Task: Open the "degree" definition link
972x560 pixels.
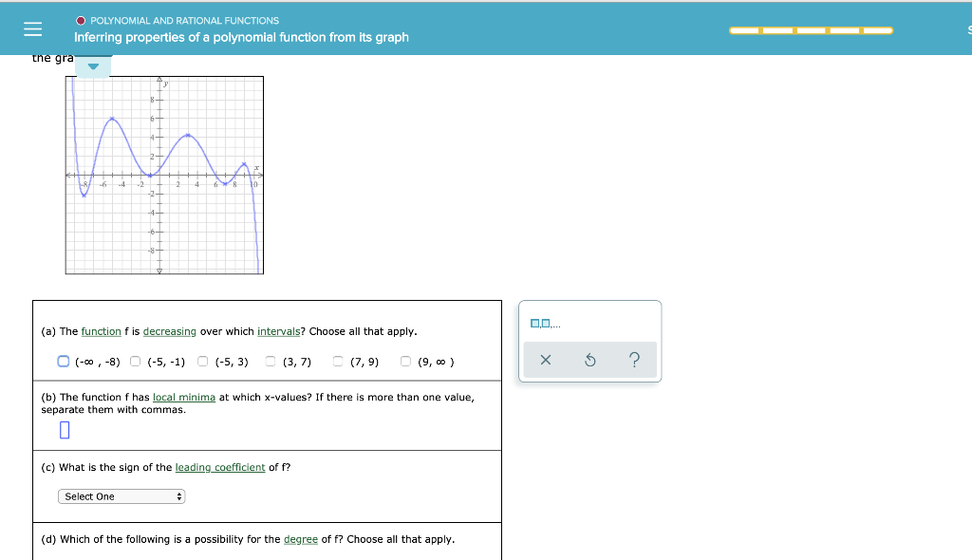Action: (x=301, y=539)
